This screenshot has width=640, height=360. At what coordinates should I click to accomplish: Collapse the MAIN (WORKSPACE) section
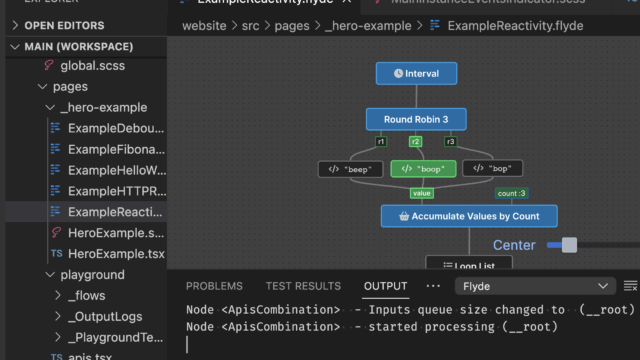point(15,47)
